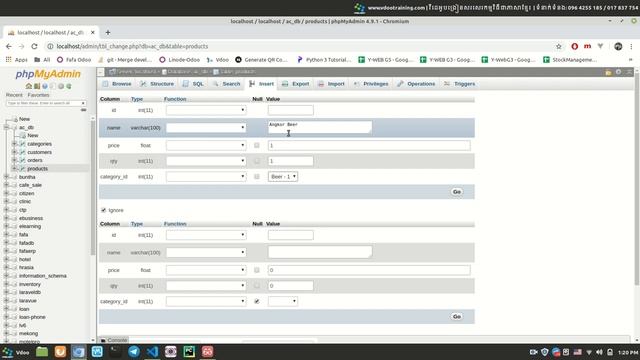
Task: Open Chromium three-dot menu
Action: (x=631, y=47)
